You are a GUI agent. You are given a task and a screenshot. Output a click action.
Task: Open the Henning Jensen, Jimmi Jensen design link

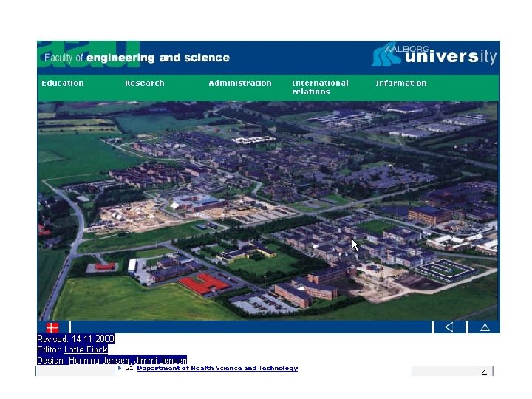pyautogui.click(x=128, y=361)
